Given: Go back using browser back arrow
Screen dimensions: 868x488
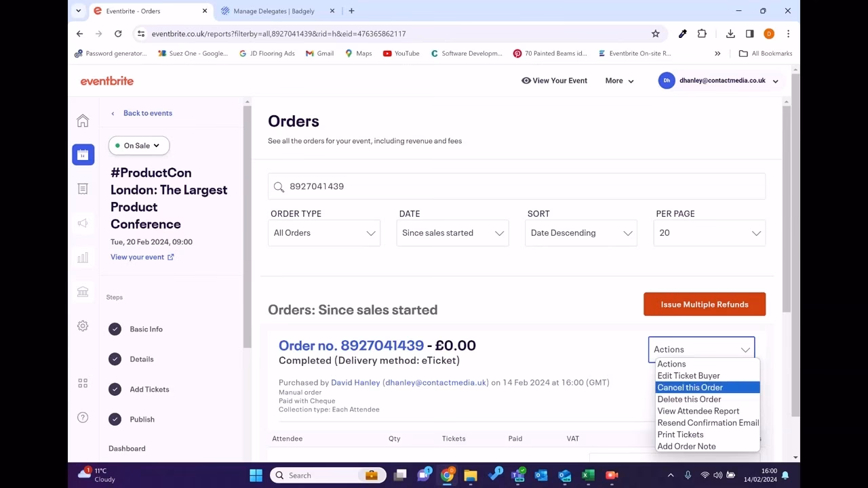Looking at the screenshot, I should (80, 33).
